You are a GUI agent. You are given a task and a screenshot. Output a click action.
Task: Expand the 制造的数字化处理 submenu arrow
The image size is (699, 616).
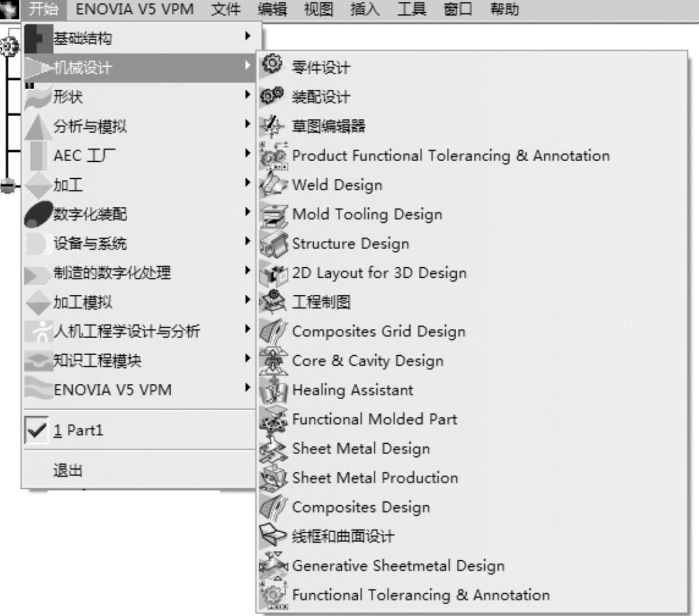point(247,270)
